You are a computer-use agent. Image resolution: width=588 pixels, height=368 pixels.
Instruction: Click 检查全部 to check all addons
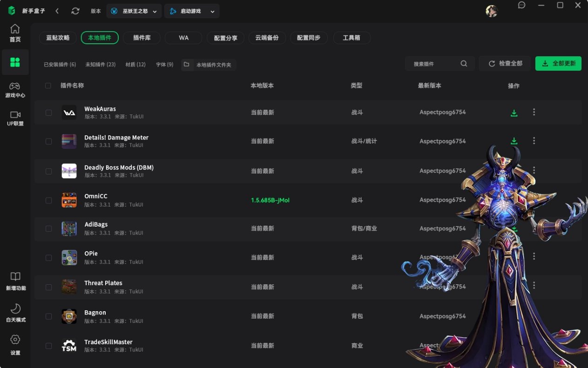(x=505, y=63)
